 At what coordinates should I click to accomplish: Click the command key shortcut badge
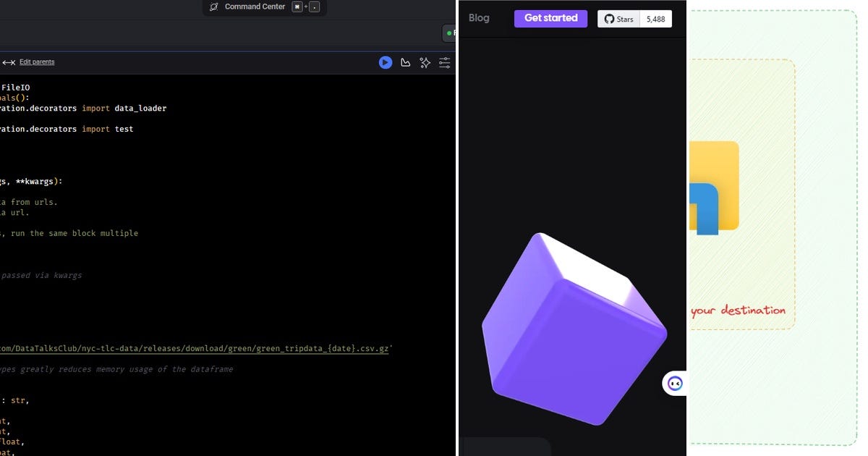tap(297, 7)
